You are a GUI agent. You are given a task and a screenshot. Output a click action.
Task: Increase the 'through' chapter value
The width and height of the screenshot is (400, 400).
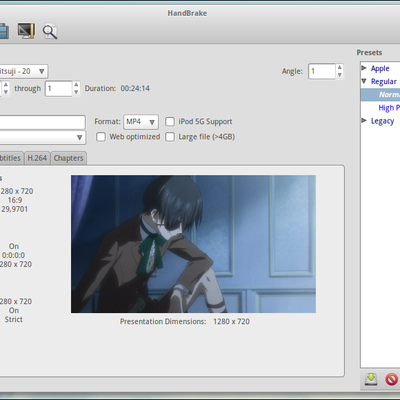tap(76, 85)
